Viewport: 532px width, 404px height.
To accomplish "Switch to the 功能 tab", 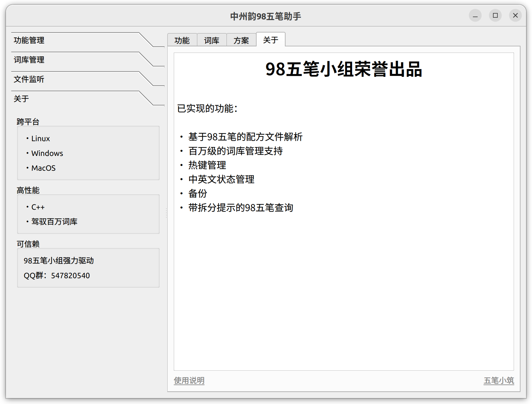I will [x=182, y=40].
